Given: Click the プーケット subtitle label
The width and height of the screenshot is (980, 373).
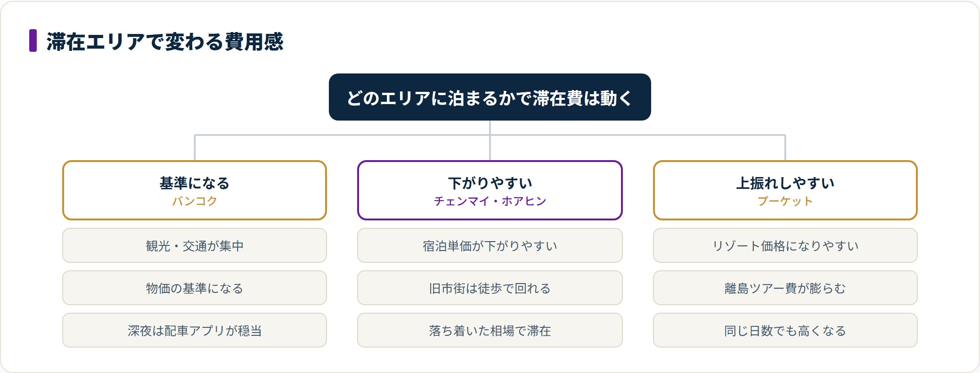Looking at the screenshot, I should (785, 201).
